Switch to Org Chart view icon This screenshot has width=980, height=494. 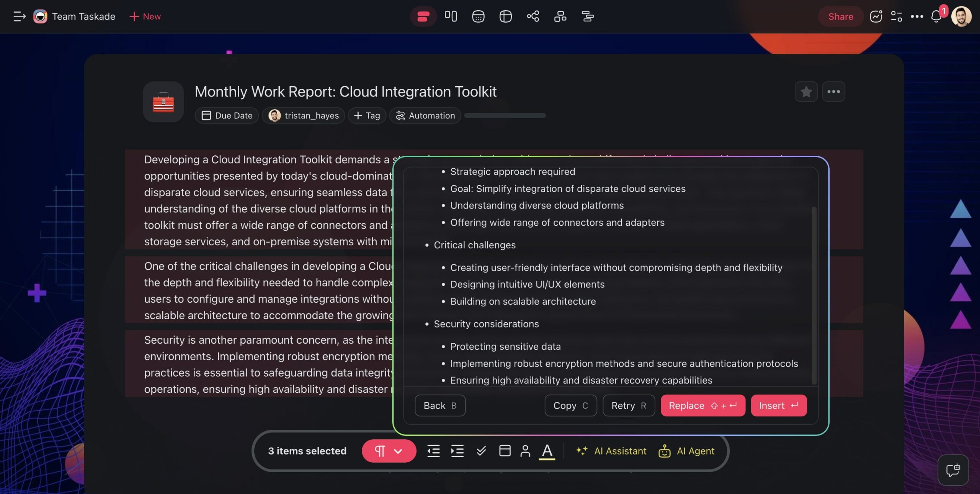tap(560, 16)
